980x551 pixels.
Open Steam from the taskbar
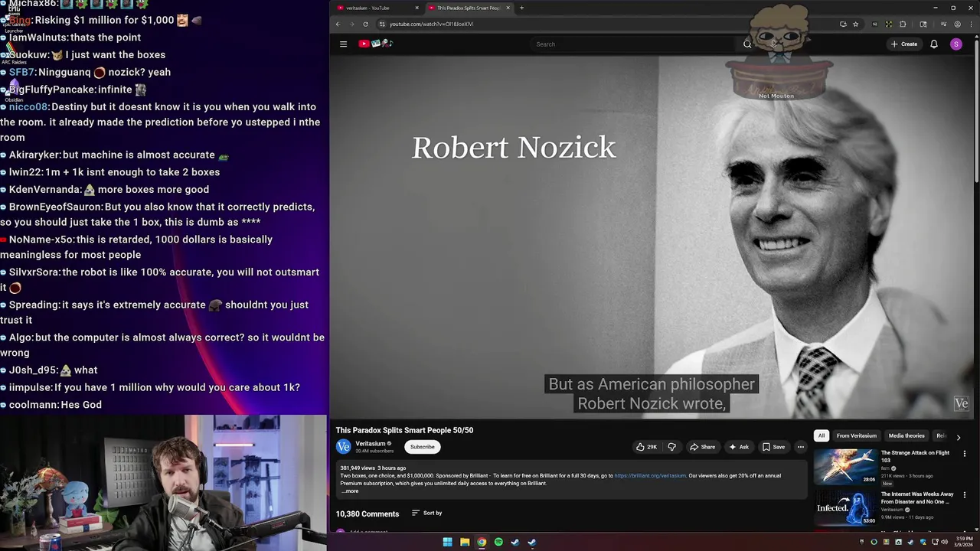point(515,543)
